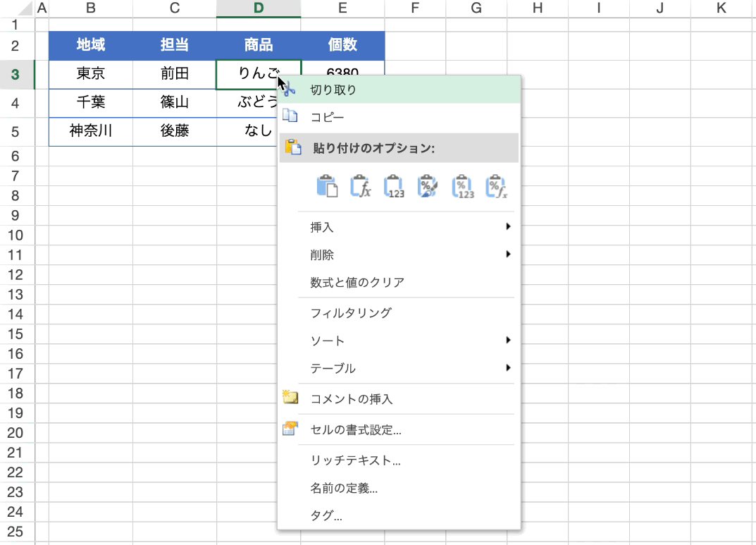
Task: Select the paste formulas (fx) icon
Action: [x=361, y=186]
